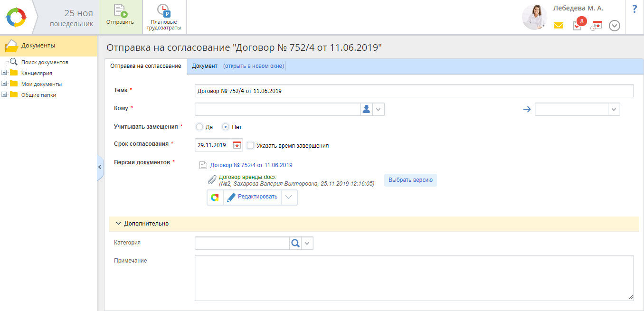Click into the Примечание text area
The height and width of the screenshot is (311, 644).
pyautogui.click(x=414, y=278)
